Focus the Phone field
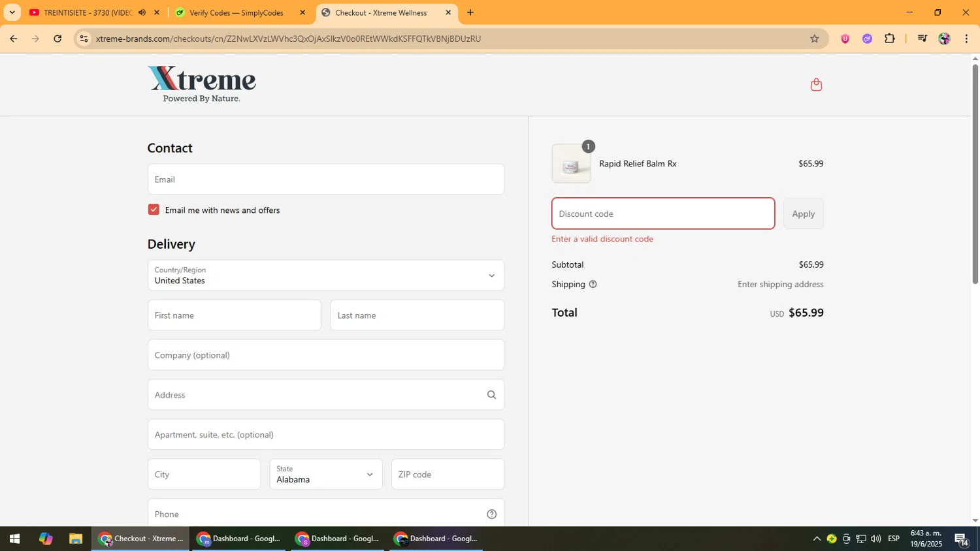The width and height of the screenshot is (980, 551). point(325,514)
